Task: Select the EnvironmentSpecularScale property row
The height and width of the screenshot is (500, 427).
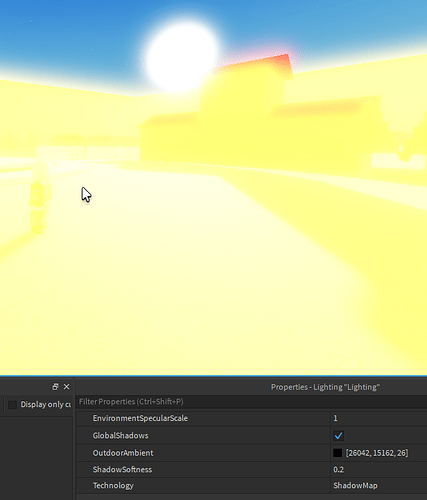Action: [251, 418]
